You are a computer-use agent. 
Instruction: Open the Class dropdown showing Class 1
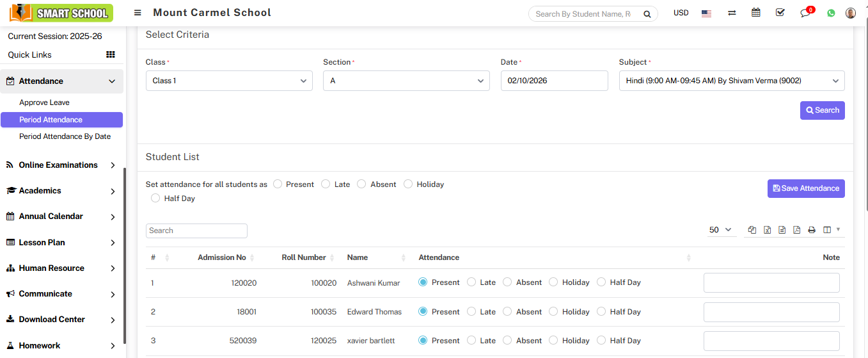[x=229, y=81]
